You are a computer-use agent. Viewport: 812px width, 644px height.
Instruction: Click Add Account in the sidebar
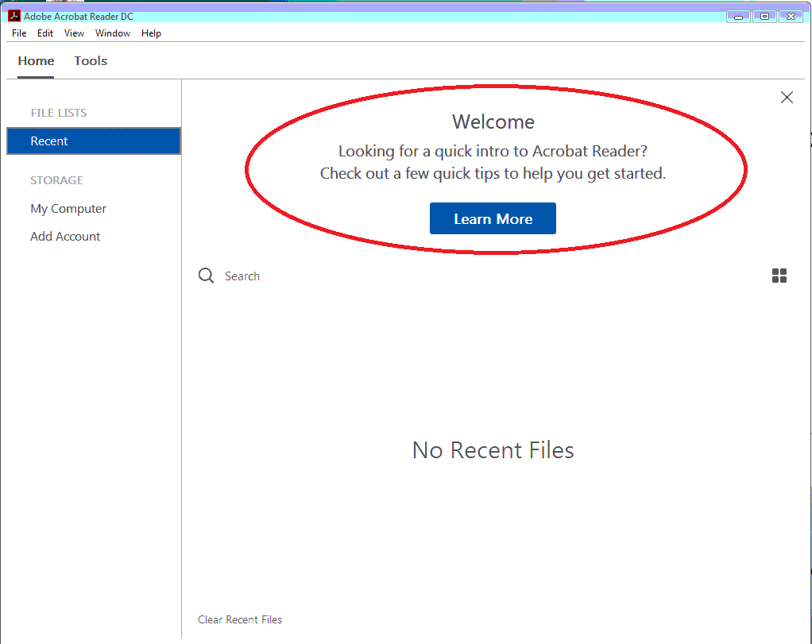[65, 236]
